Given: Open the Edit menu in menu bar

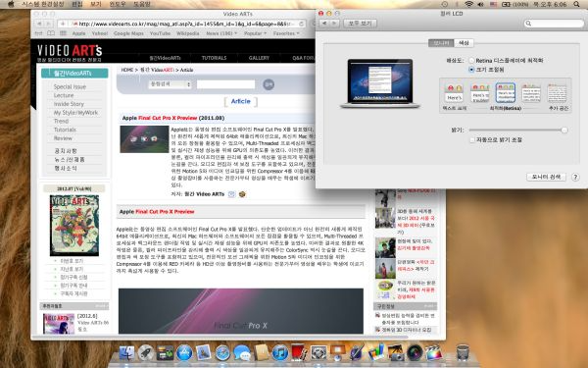Looking at the screenshot, I should click(x=76, y=4).
